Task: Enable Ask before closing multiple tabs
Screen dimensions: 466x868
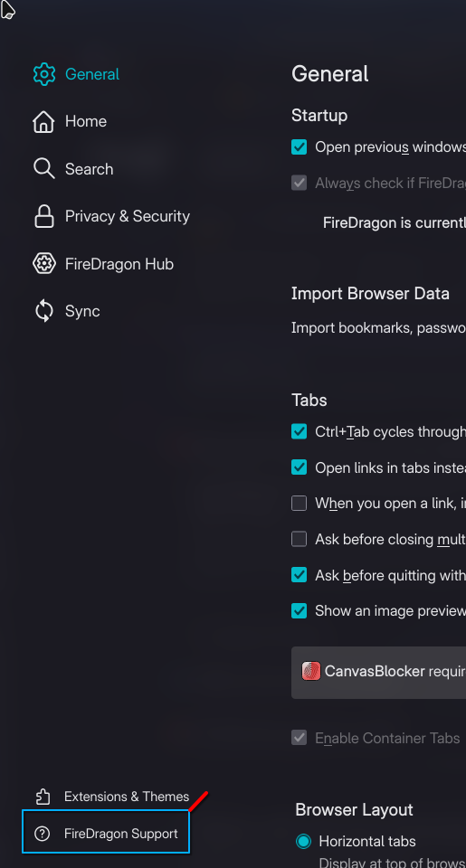Action: 300,539
